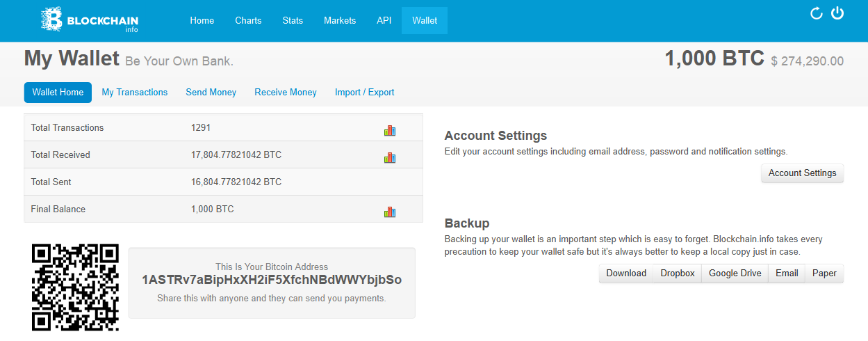Screen dimensions: 868x341
Task: Open the Total Received chart icon
Action: tap(389, 157)
